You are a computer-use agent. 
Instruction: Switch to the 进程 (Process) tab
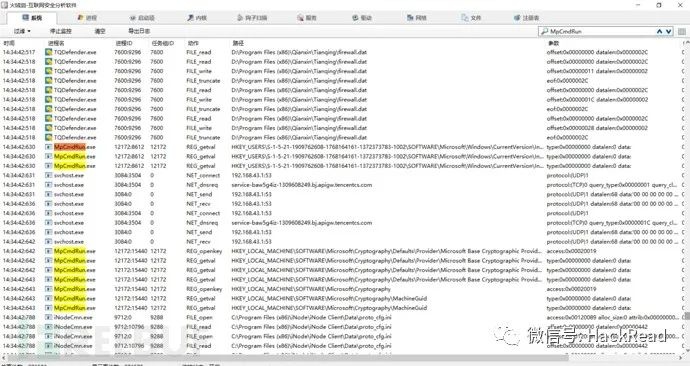click(x=87, y=18)
